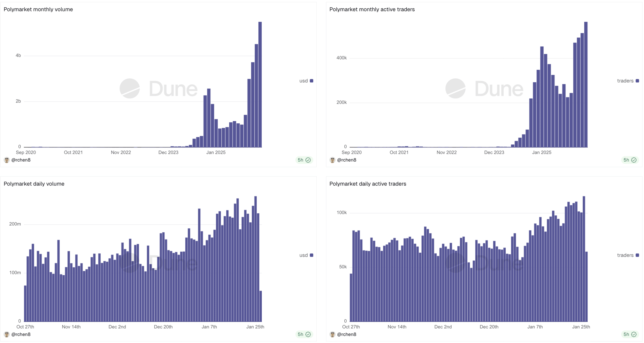The image size is (644, 343).
Task: Click the @rchen8 avatar under monthly active traders
Action: [x=333, y=160]
